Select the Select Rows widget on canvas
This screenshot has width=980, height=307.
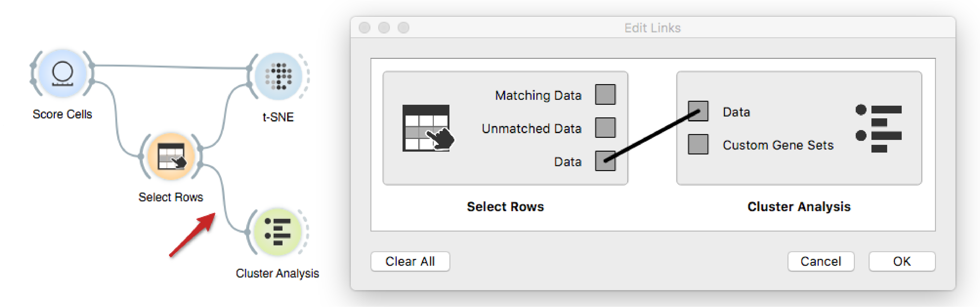click(171, 156)
